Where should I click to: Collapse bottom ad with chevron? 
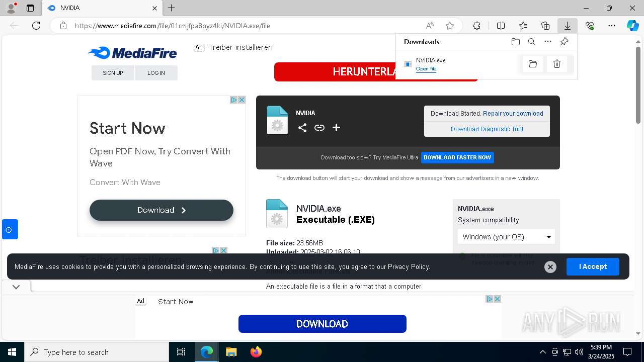click(x=16, y=287)
